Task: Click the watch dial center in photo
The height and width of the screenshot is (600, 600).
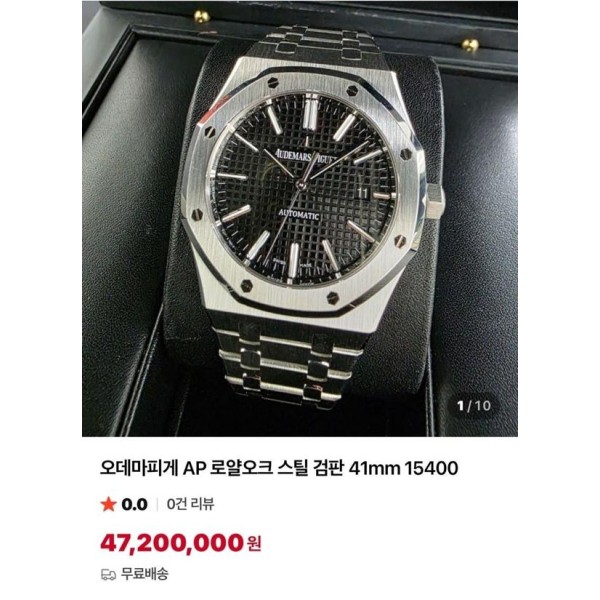Action: click(x=302, y=185)
